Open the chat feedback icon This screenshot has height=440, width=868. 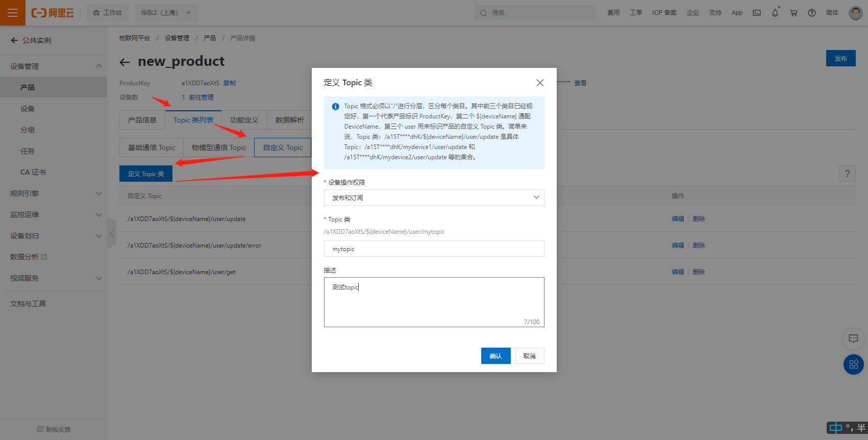click(x=853, y=338)
